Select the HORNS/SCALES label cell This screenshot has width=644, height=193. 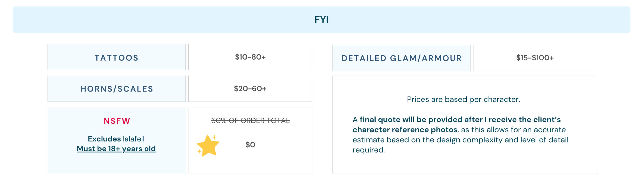(116, 89)
